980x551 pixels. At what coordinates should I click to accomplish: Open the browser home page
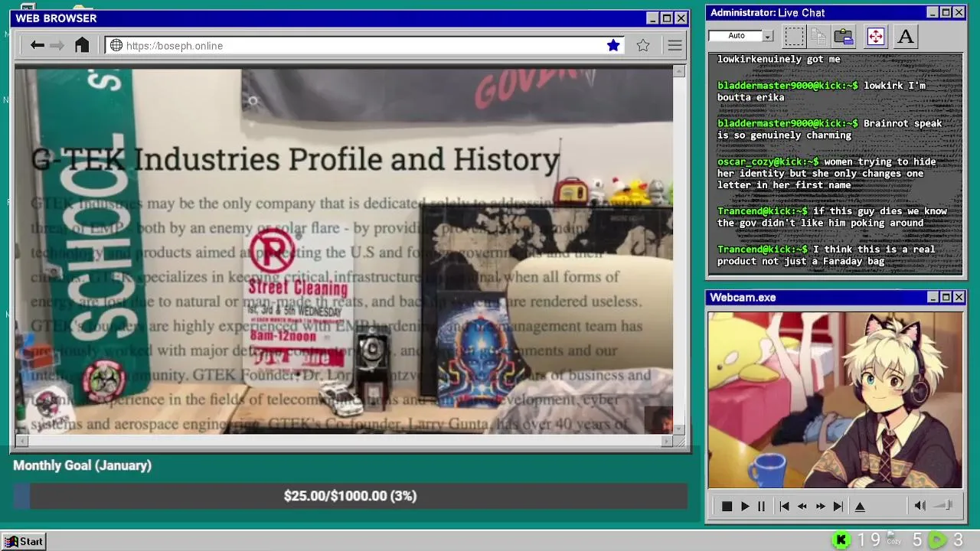[x=82, y=45]
